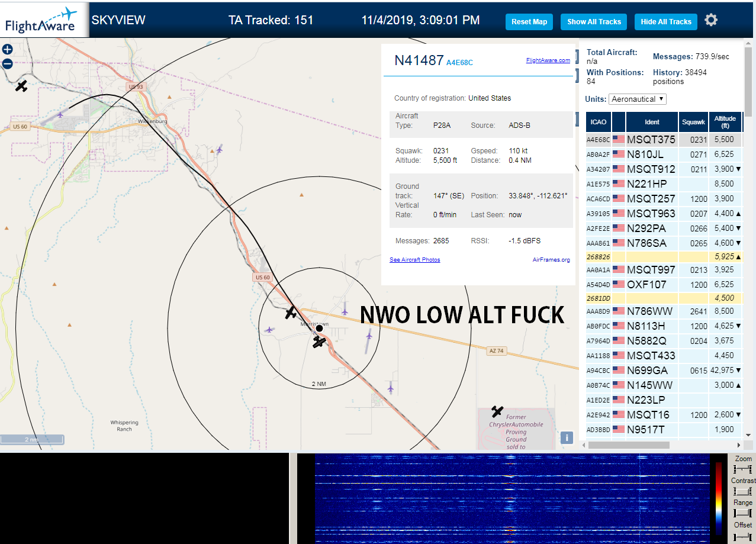Select the aircraft icon on US 60 northwest of Morristown
The width and height of the screenshot is (756, 544).
[291, 313]
